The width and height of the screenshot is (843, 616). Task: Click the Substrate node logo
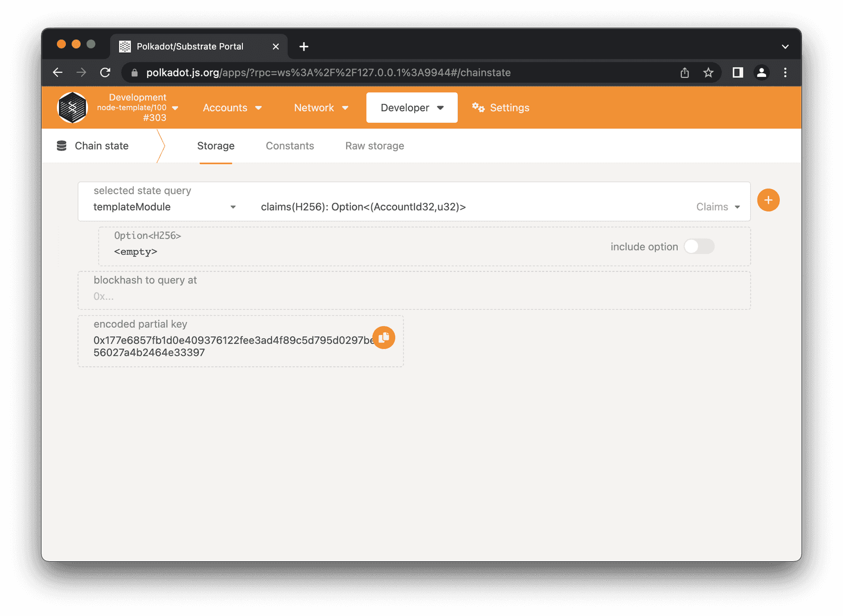pos(72,107)
